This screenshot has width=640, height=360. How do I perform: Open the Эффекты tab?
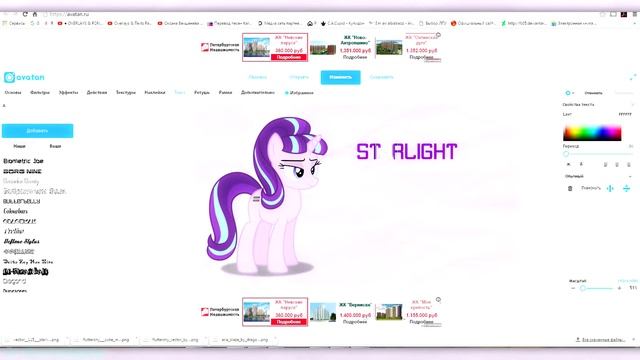68,93
